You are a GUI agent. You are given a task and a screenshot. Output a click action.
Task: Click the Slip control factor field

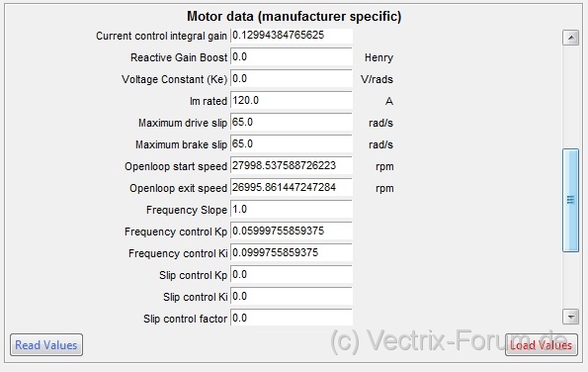click(292, 318)
